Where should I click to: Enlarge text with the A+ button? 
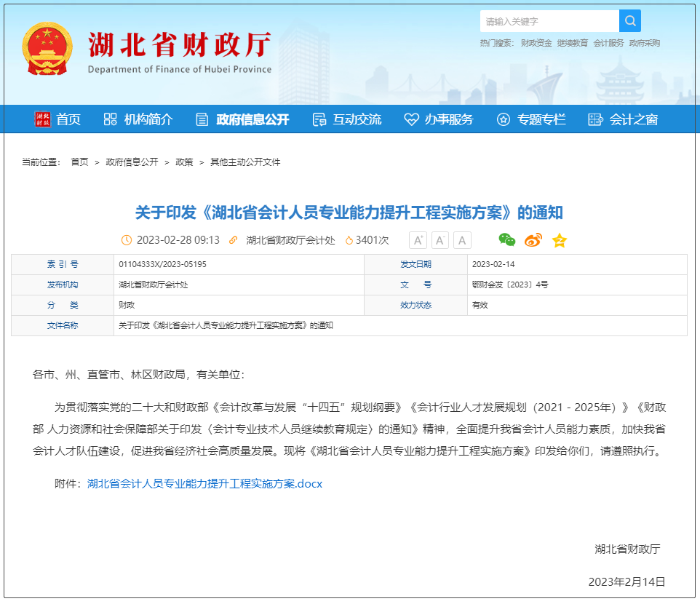(x=417, y=239)
